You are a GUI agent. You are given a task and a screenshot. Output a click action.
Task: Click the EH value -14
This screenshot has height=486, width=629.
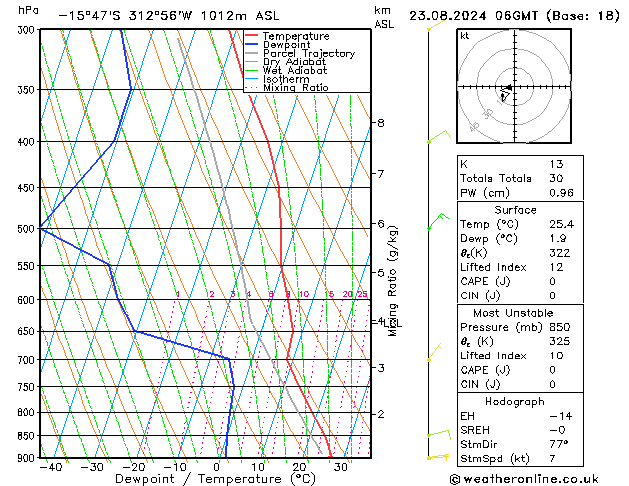click(560, 416)
